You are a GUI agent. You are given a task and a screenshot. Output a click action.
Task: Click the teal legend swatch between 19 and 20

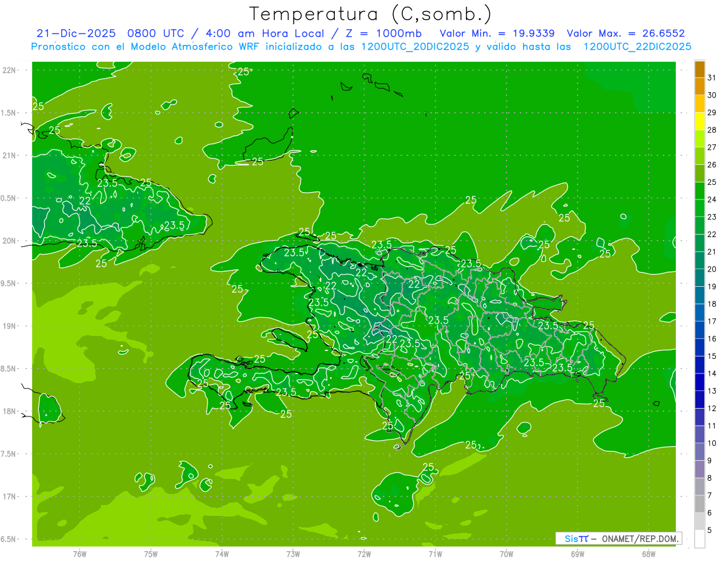coord(699,278)
